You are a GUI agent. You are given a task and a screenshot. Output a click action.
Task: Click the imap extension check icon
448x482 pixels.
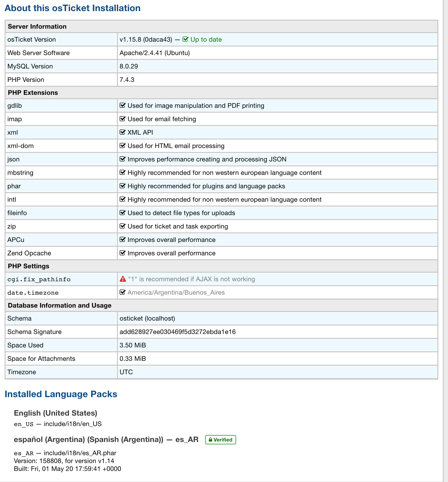pyautogui.click(x=123, y=119)
